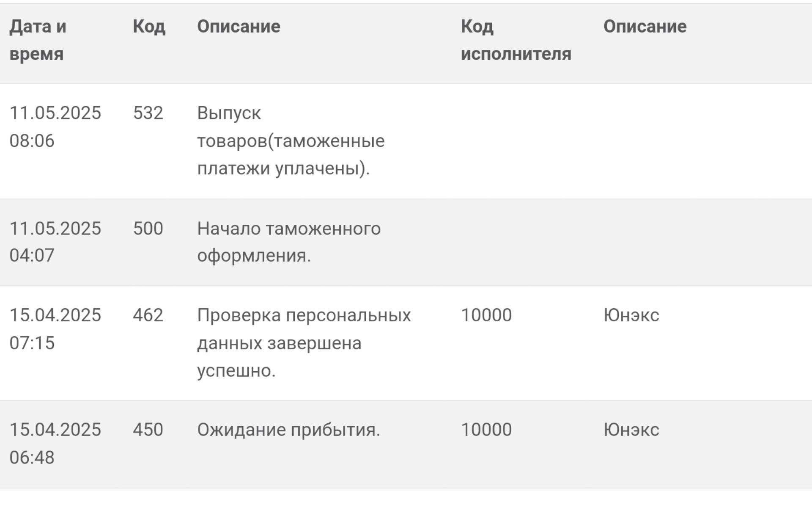
Task: Click the date 11.05.2025 04:07
Action: pos(55,242)
